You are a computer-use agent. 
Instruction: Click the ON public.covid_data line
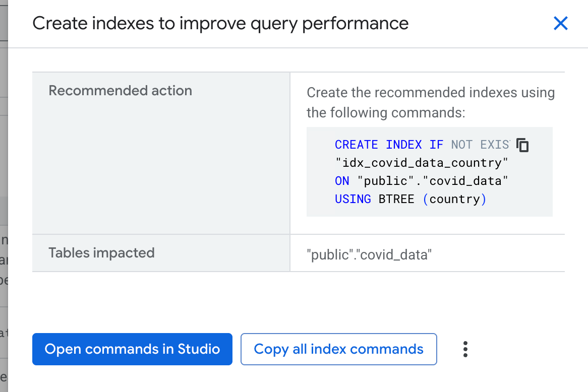pos(422,181)
